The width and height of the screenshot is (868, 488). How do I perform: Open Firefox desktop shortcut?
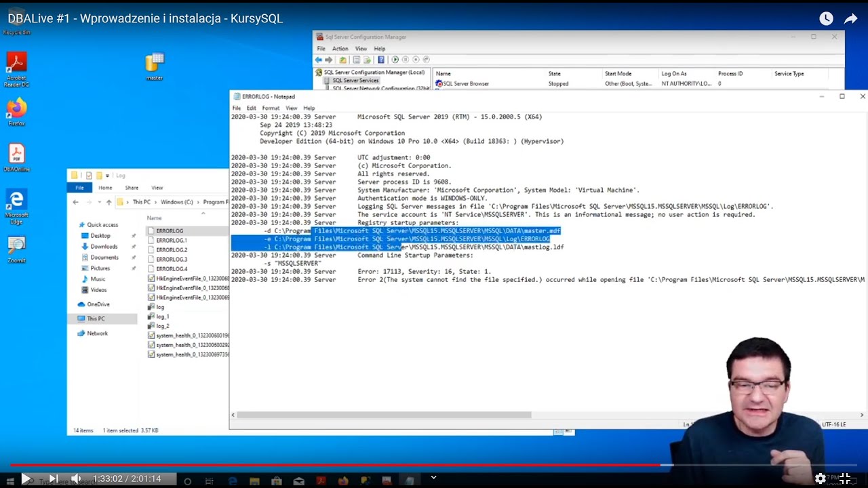(x=16, y=112)
